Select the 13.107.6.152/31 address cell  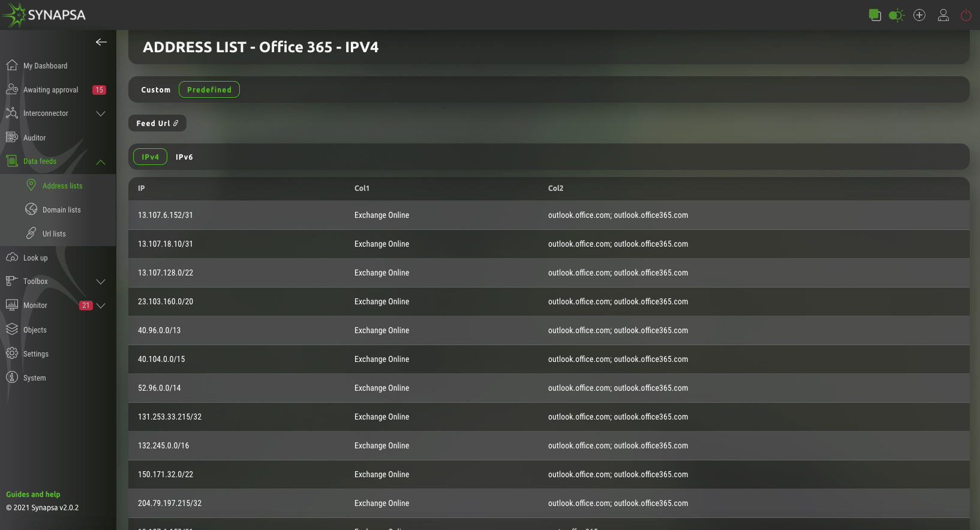pos(166,215)
